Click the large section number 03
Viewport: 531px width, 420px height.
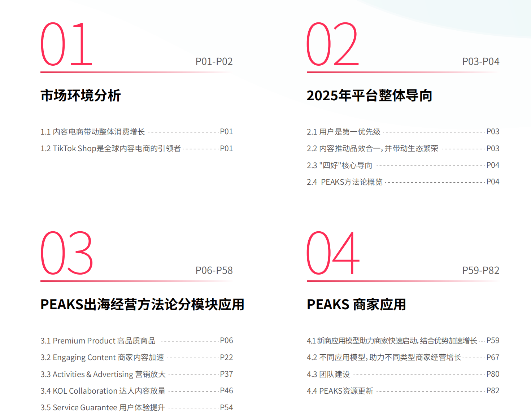coord(67,253)
